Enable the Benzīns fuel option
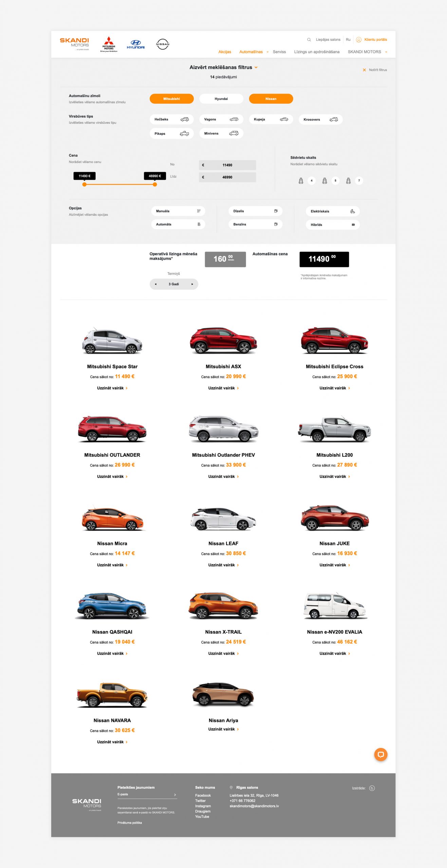 pos(256,224)
